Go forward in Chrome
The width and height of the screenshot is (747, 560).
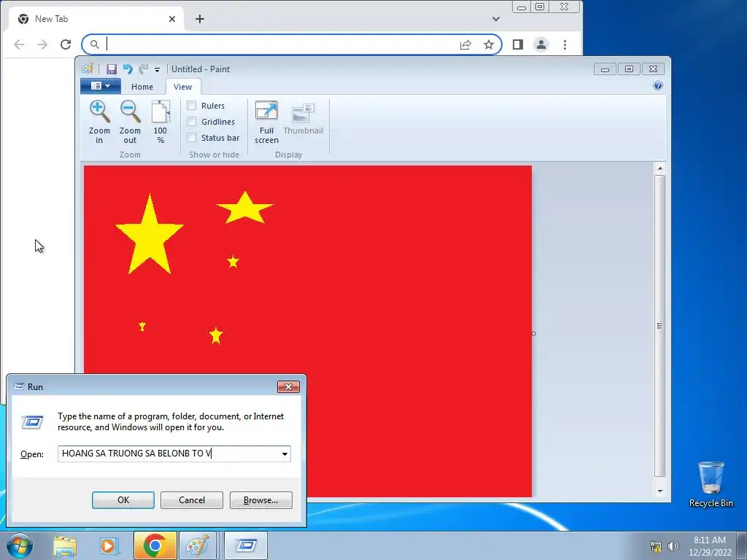pyautogui.click(x=42, y=44)
